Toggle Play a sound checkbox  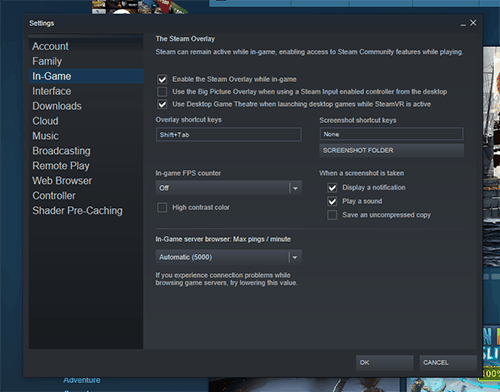tap(332, 201)
